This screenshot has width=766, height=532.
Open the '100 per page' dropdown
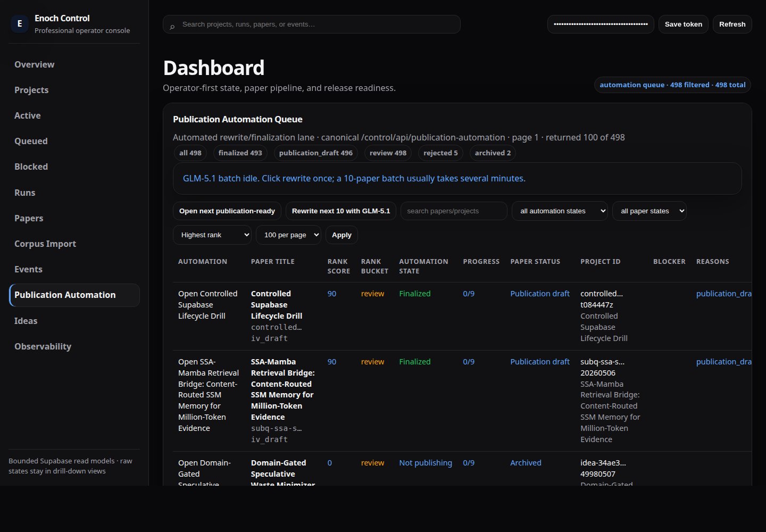pyautogui.click(x=288, y=235)
